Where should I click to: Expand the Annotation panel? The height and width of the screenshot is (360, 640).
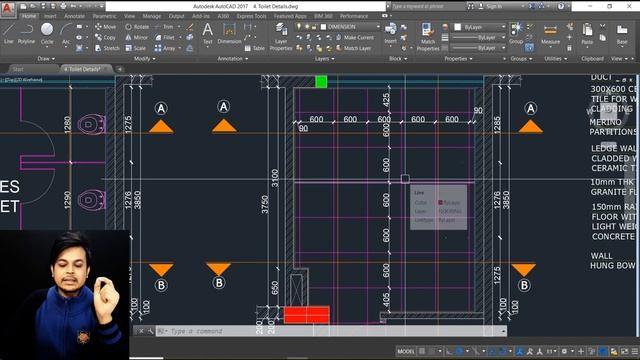tap(232, 58)
